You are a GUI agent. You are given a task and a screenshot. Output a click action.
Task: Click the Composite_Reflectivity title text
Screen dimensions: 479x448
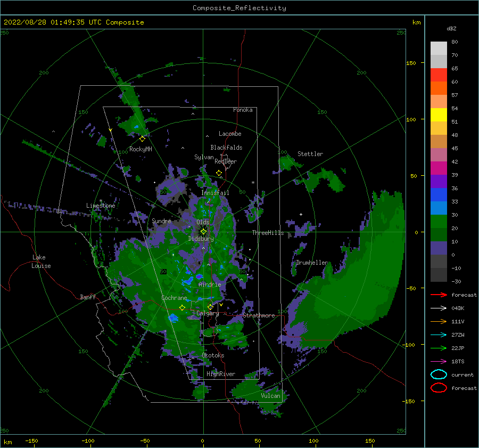(x=239, y=8)
